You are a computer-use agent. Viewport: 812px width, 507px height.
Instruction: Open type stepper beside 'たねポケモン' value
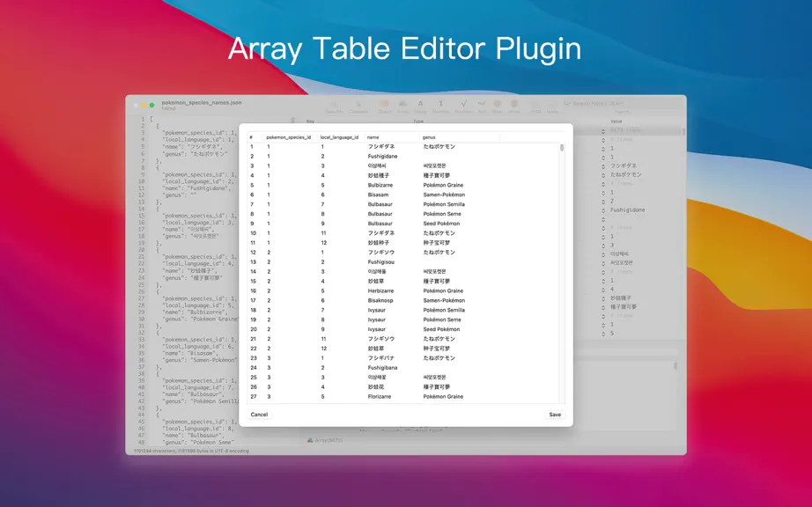(603, 175)
